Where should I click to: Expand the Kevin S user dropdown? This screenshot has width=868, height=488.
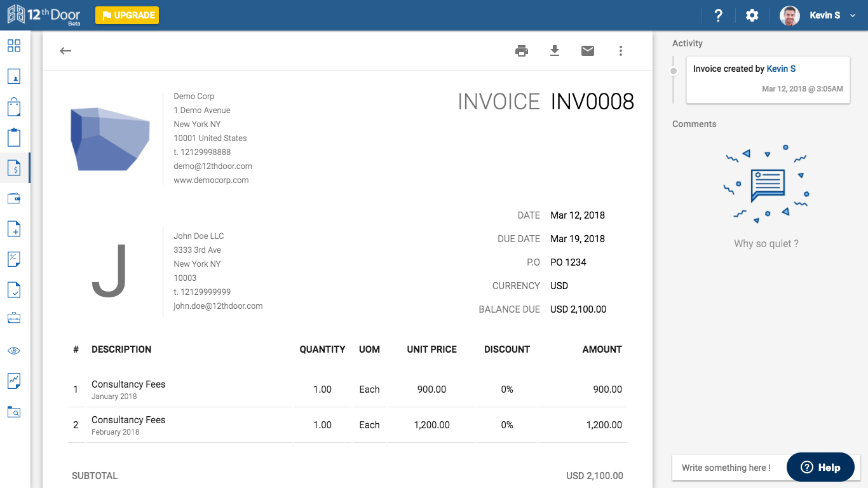click(x=853, y=15)
